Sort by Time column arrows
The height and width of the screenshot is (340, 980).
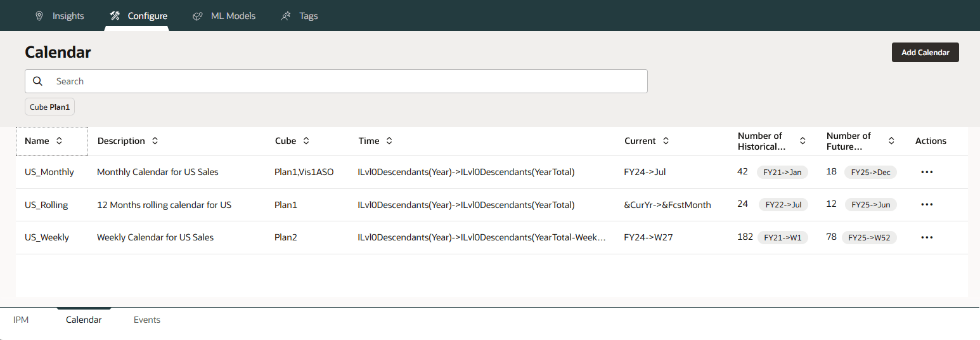[389, 141]
